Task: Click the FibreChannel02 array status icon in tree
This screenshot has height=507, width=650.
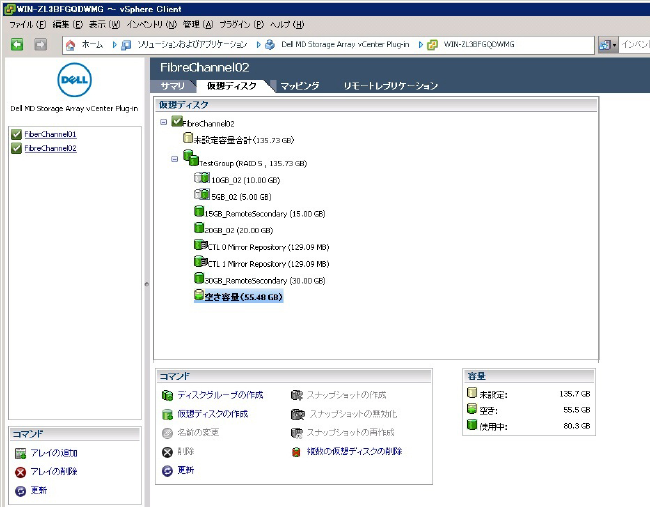Action: [x=177, y=121]
